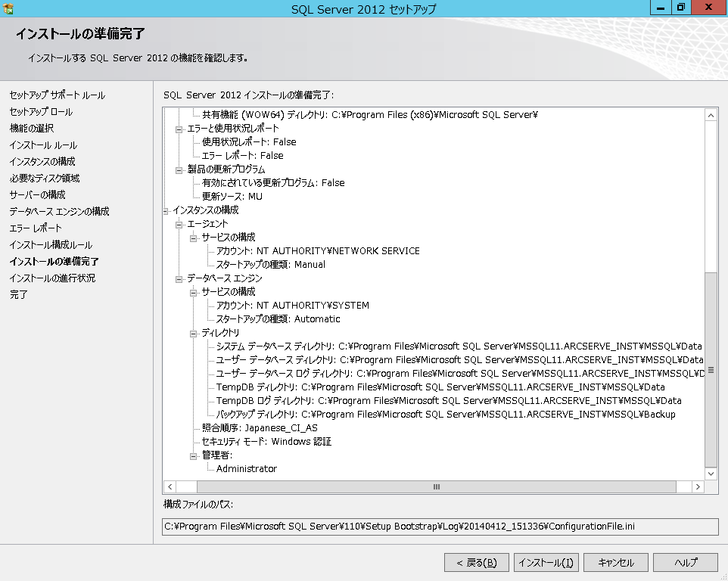Image resolution: width=728 pixels, height=581 pixels.
Task: Collapse the エージェント node
Action: pyautogui.click(x=179, y=225)
